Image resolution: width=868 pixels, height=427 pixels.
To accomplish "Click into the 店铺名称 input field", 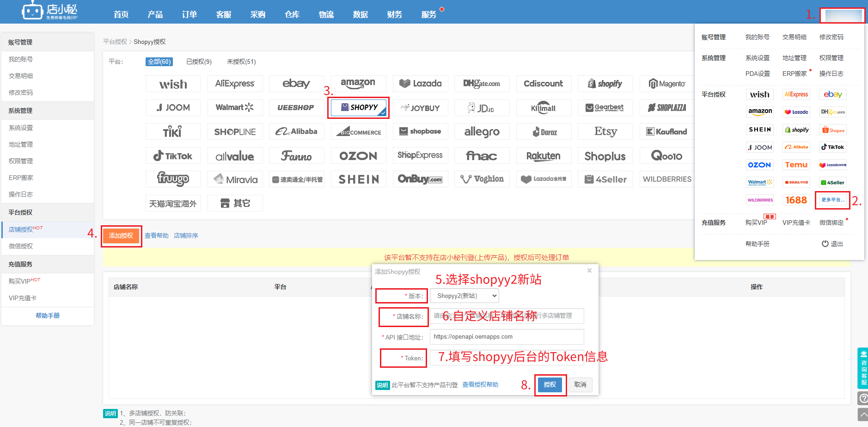I will click(507, 316).
